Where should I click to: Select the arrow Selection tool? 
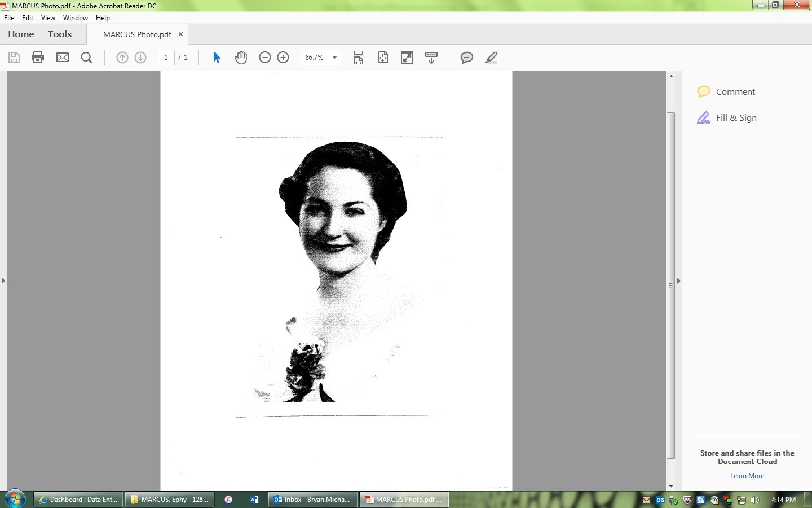[217, 58]
